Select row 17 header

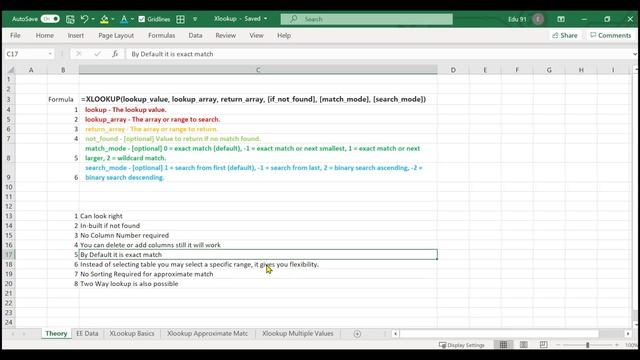(9, 255)
